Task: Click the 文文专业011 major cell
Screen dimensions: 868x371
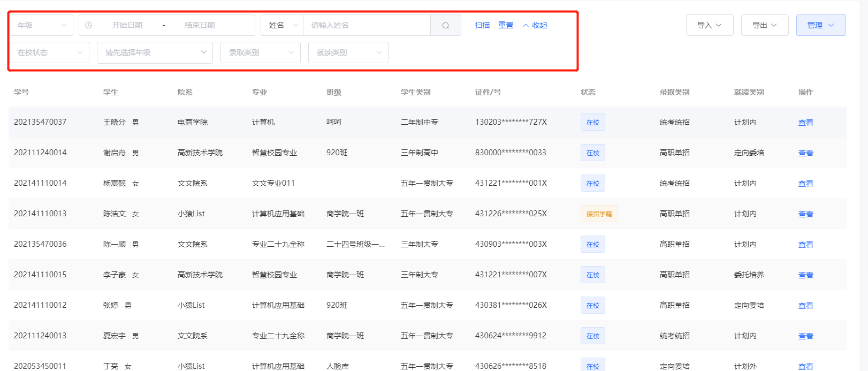Action: [273, 183]
